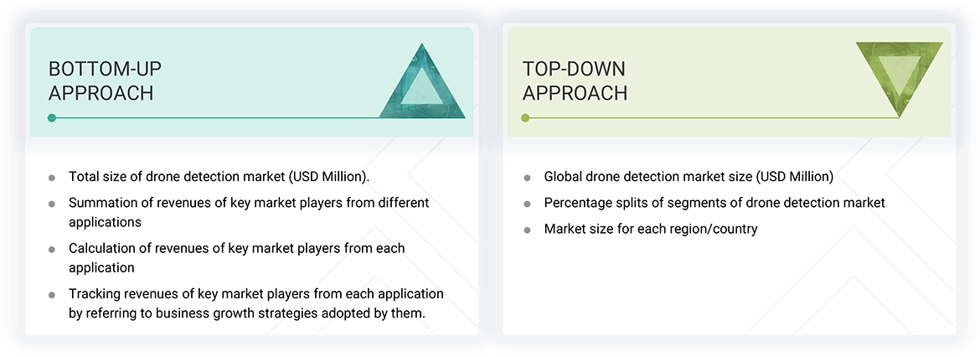
Task: Click 'Global drone detection market size' text
Action: (x=689, y=177)
